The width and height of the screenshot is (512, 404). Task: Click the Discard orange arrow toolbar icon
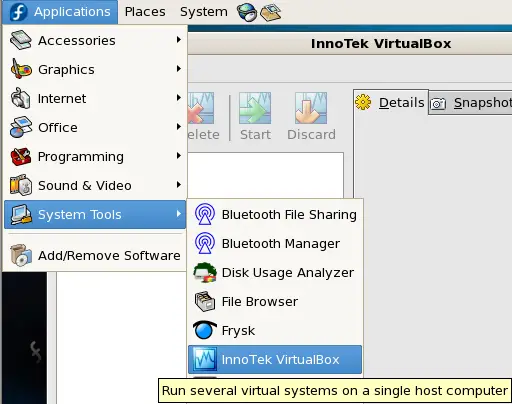(x=311, y=108)
